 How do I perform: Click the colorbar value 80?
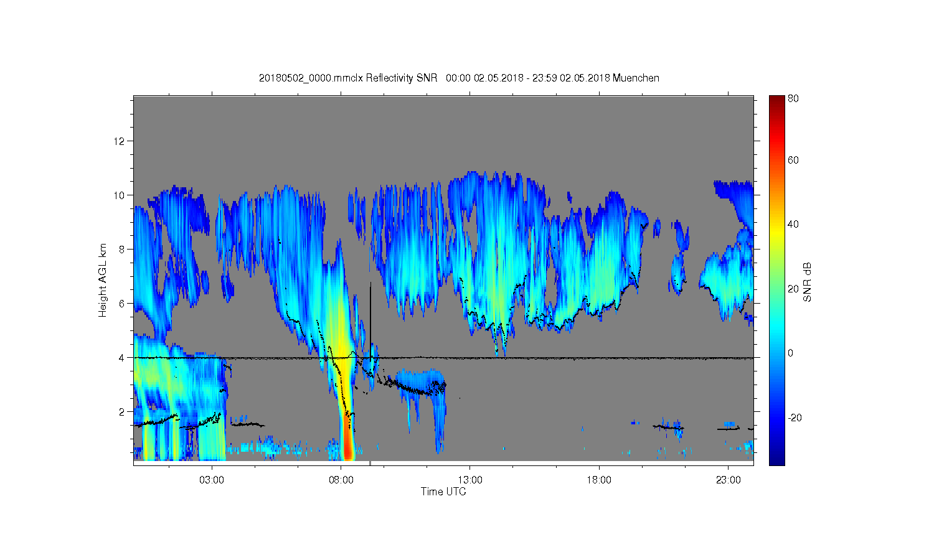point(793,98)
